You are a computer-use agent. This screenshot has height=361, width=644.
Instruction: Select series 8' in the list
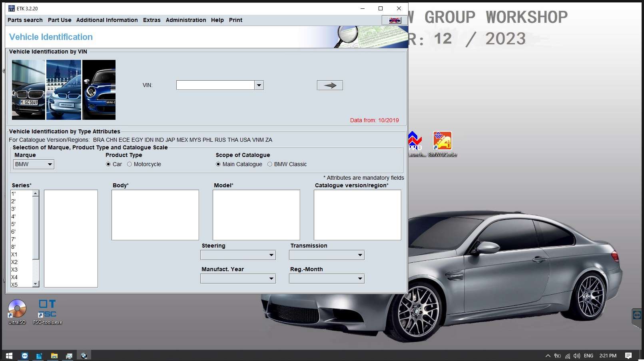click(x=21, y=247)
